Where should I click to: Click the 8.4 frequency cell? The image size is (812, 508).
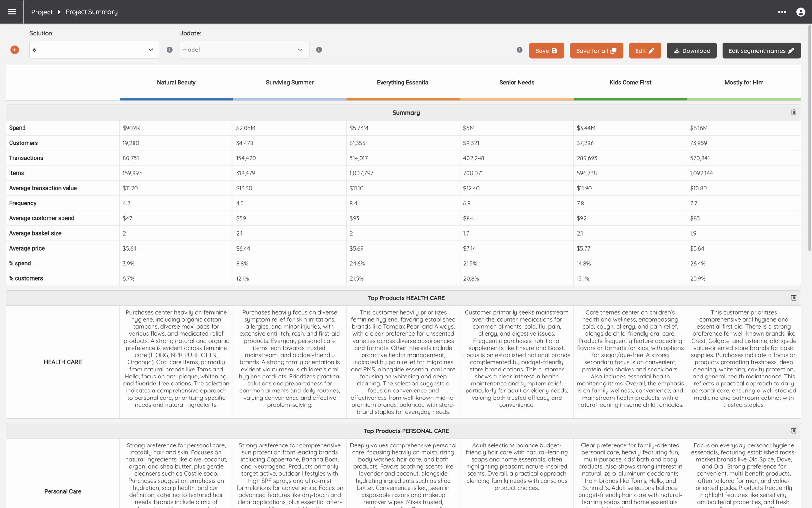(x=403, y=203)
